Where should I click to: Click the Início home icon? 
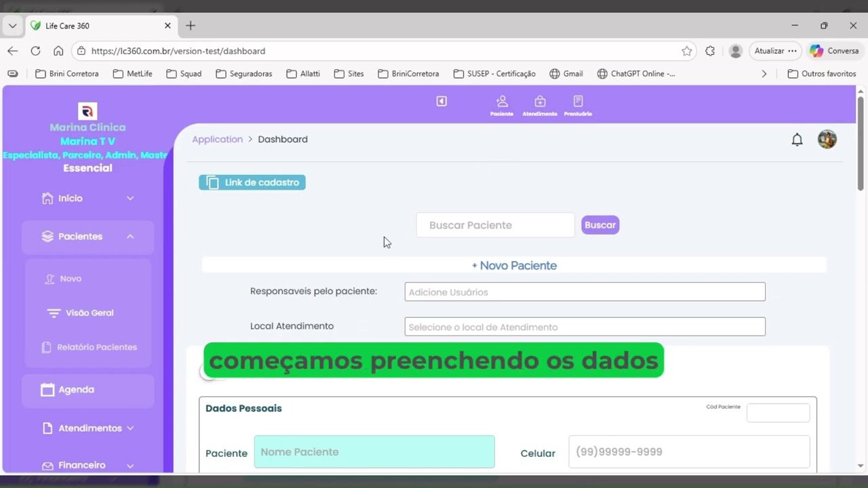(x=47, y=199)
